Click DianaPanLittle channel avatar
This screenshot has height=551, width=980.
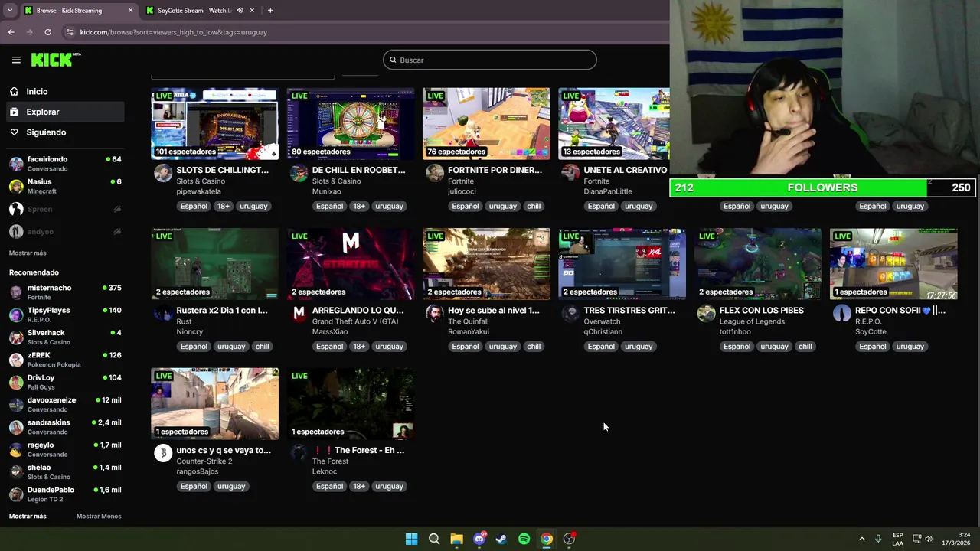coord(570,173)
